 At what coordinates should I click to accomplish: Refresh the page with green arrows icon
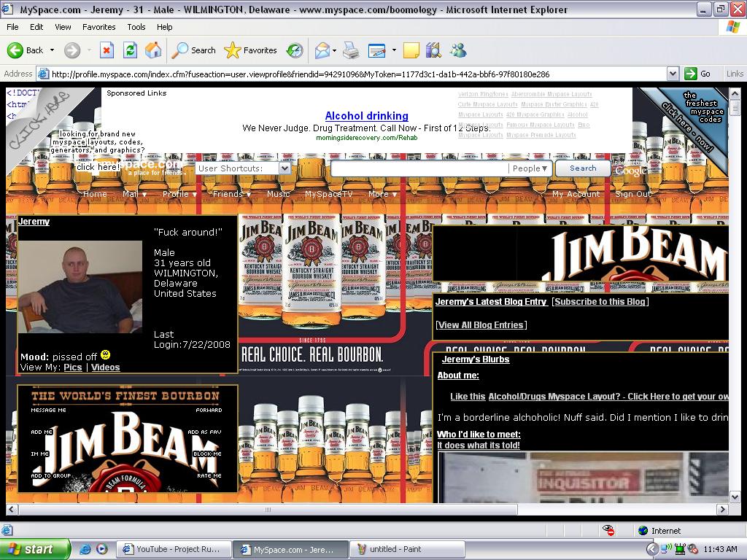click(130, 50)
